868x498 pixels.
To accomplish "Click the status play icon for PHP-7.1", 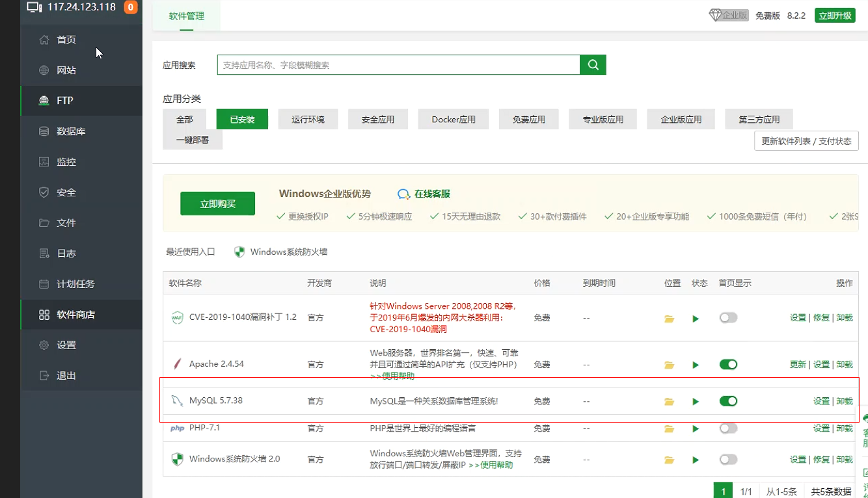I will [696, 428].
